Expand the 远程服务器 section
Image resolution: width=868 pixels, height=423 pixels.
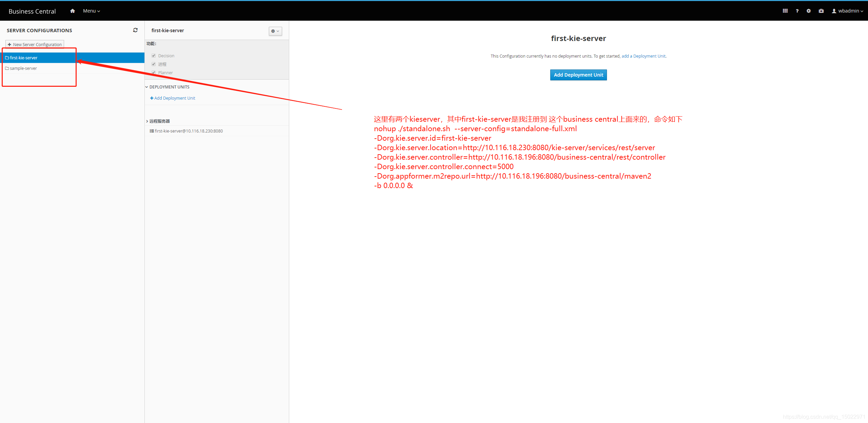point(147,121)
